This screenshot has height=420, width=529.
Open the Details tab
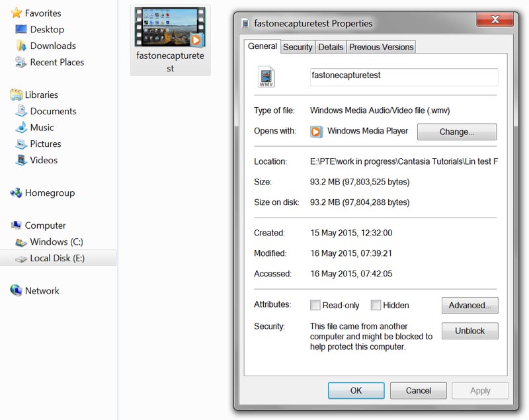(331, 47)
